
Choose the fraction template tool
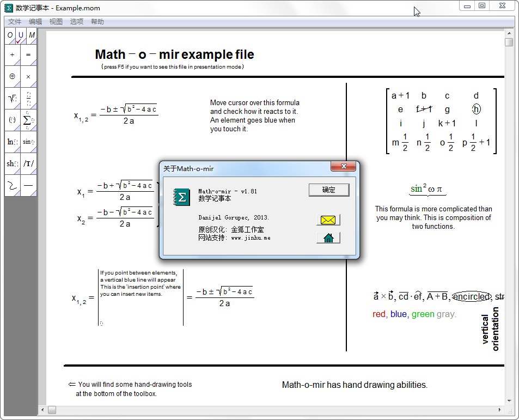coord(28,99)
